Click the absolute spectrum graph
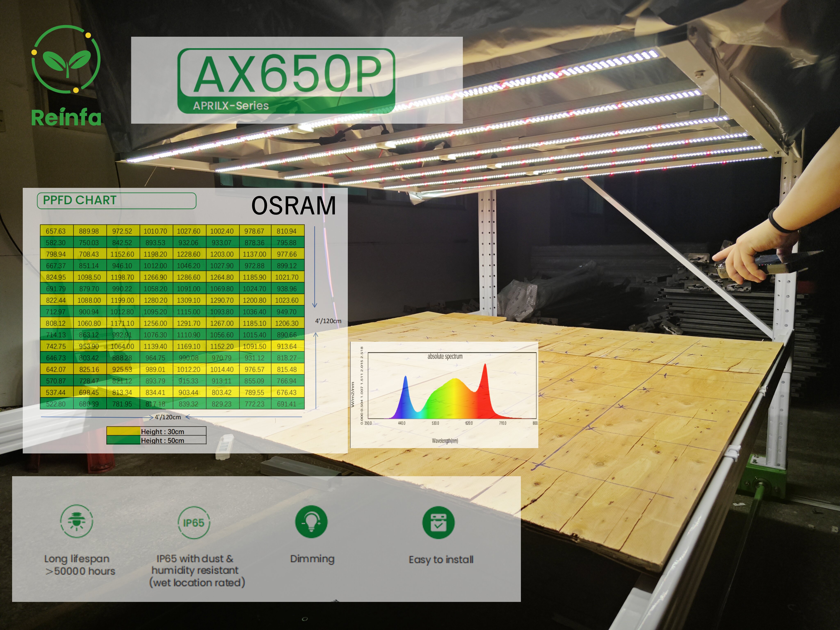840x630 pixels. pyautogui.click(x=444, y=395)
